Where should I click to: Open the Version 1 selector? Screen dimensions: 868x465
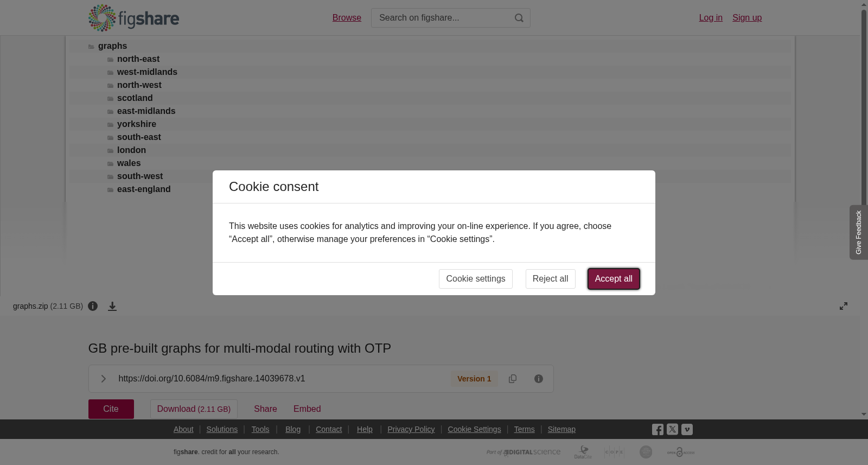point(474,379)
